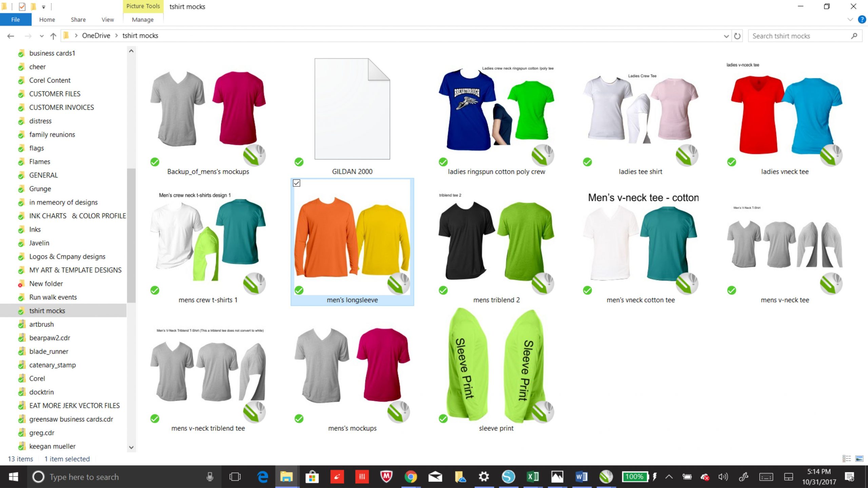
Task: Switch to Details view icon
Action: pyautogui.click(x=847, y=459)
